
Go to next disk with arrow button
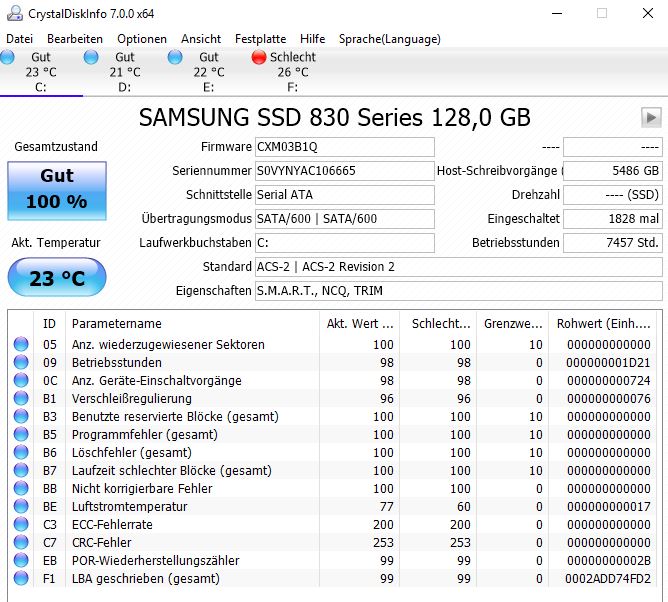(651, 117)
